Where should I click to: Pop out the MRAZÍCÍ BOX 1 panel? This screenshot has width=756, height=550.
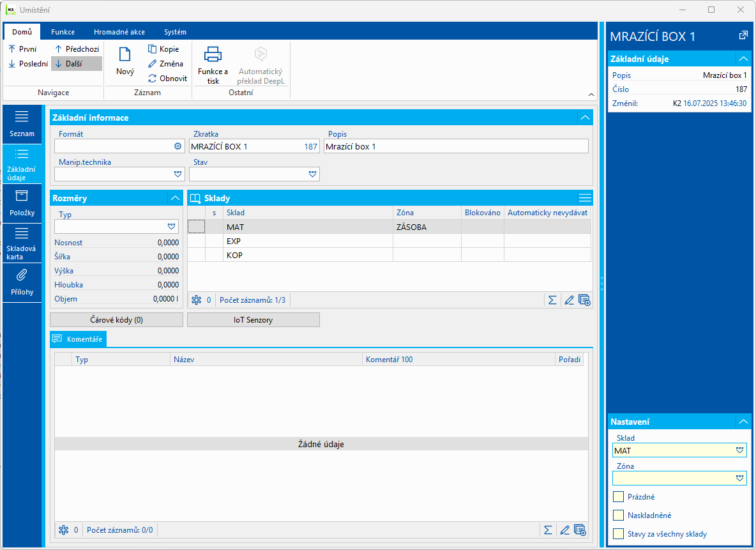743,36
